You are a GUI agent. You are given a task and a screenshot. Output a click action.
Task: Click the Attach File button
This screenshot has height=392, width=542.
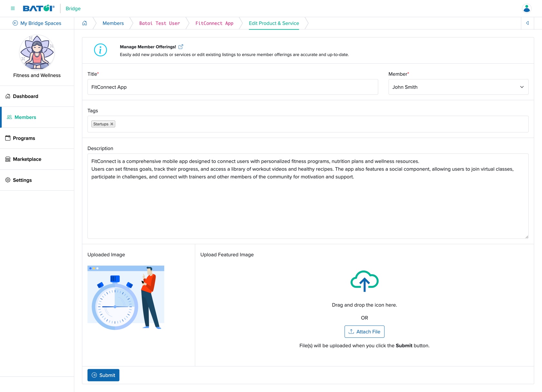pyautogui.click(x=365, y=332)
